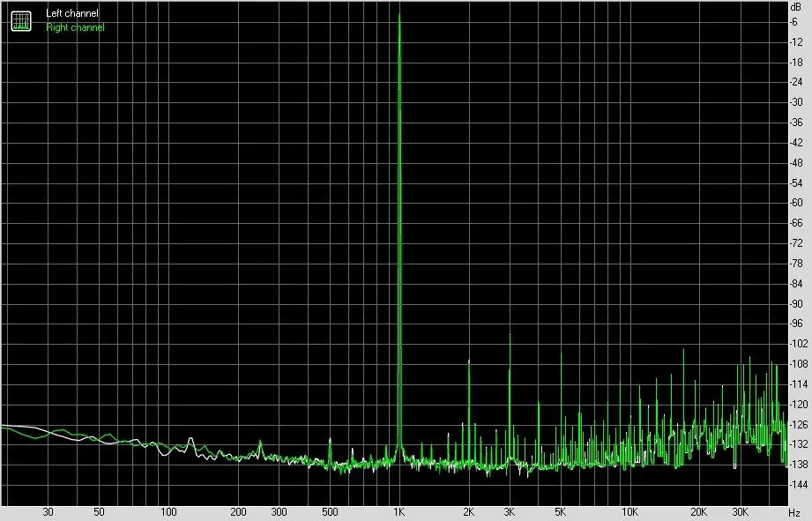Click the 20K frequency axis label

tap(699, 512)
